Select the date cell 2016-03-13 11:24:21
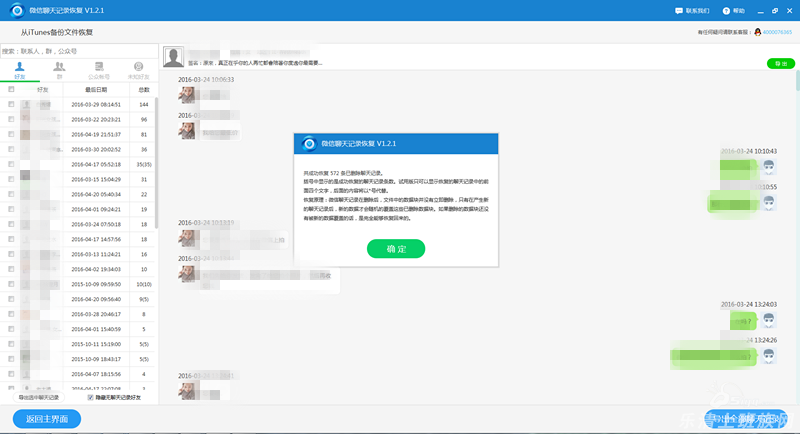Viewport: 800px width, 434px height. coord(96,254)
